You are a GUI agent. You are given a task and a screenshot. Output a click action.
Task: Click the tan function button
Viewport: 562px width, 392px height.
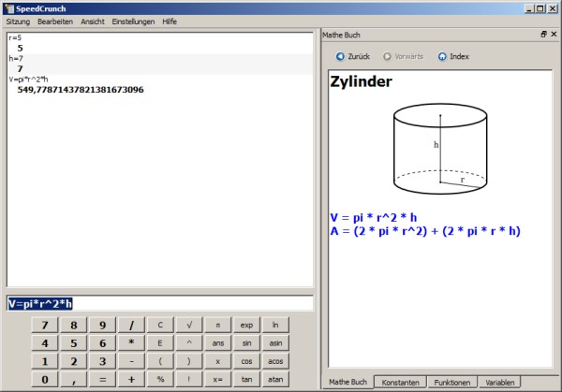pyautogui.click(x=246, y=380)
